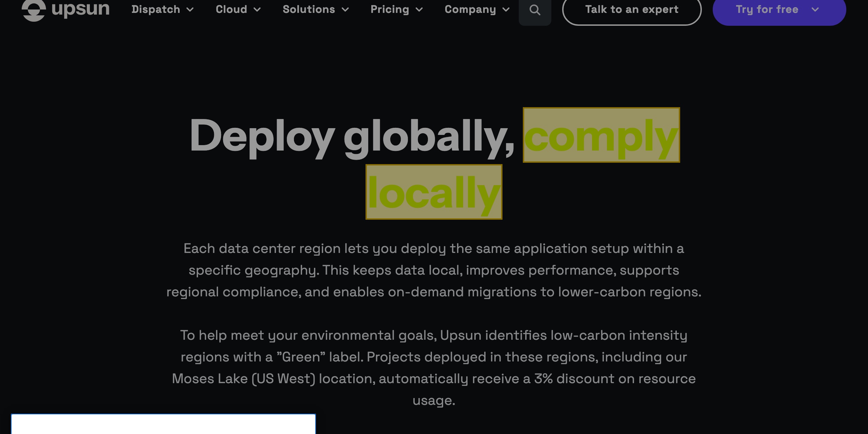Click the highlighted word "comply"
Viewport: 868px width, 434px height.
(601, 135)
